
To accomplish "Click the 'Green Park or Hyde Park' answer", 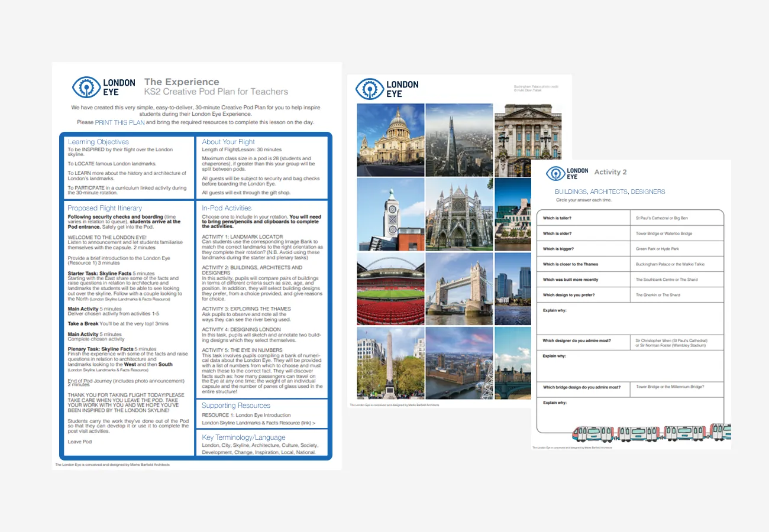I will (657, 249).
